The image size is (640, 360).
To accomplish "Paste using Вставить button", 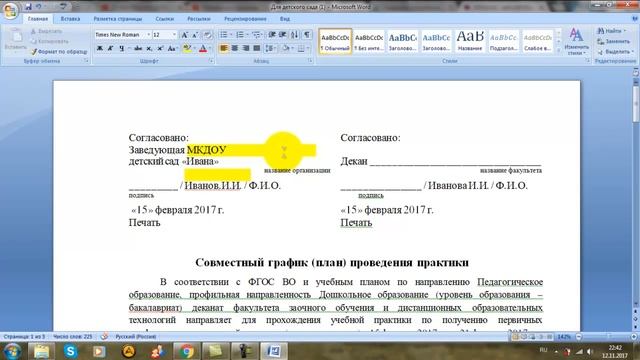I will pos(16,40).
